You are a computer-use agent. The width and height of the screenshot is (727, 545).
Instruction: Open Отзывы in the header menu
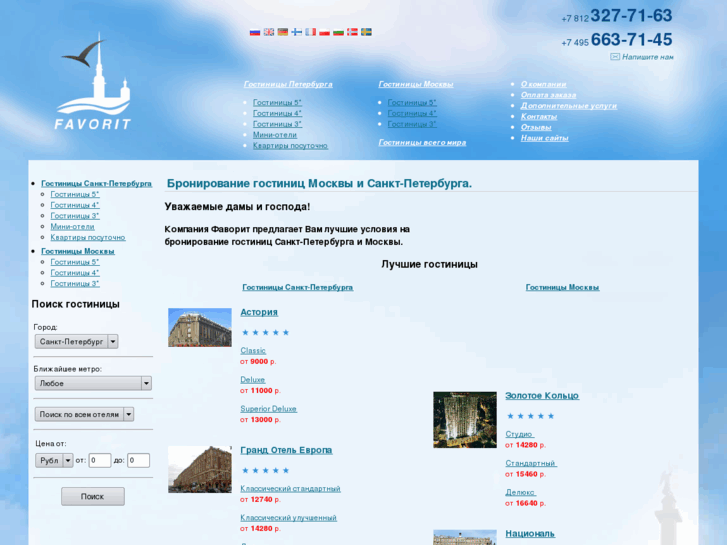[536, 127]
